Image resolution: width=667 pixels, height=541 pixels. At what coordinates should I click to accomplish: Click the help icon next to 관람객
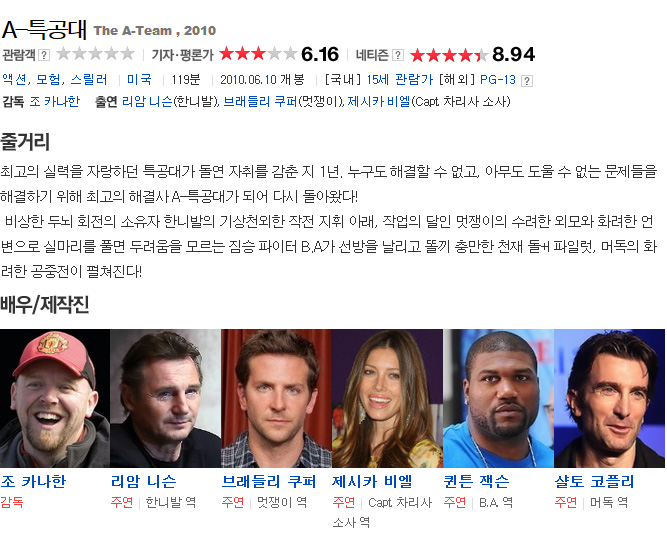[x=44, y=55]
